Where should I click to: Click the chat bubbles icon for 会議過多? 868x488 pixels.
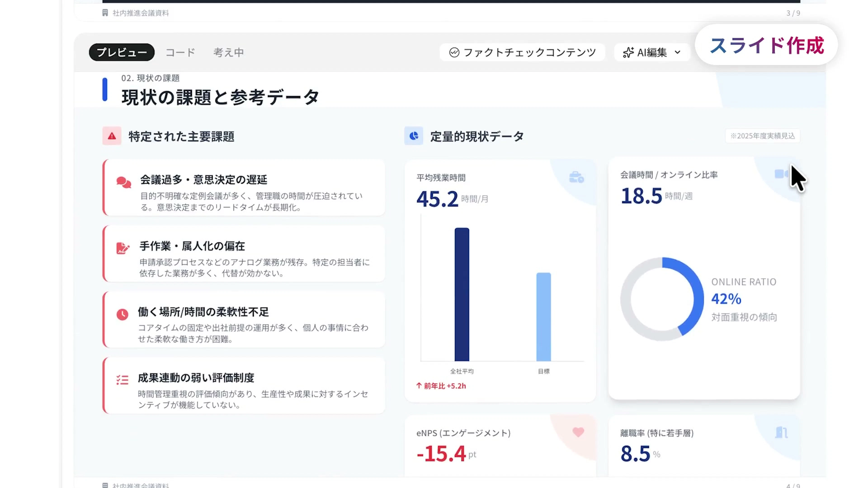(x=123, y=182)
